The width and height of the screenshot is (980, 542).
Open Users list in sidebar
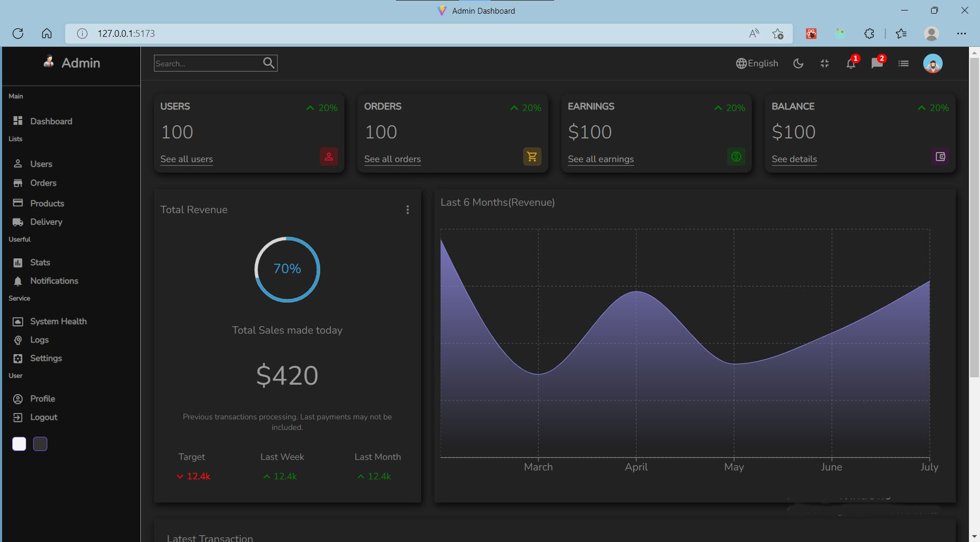[x=33, y=164]
